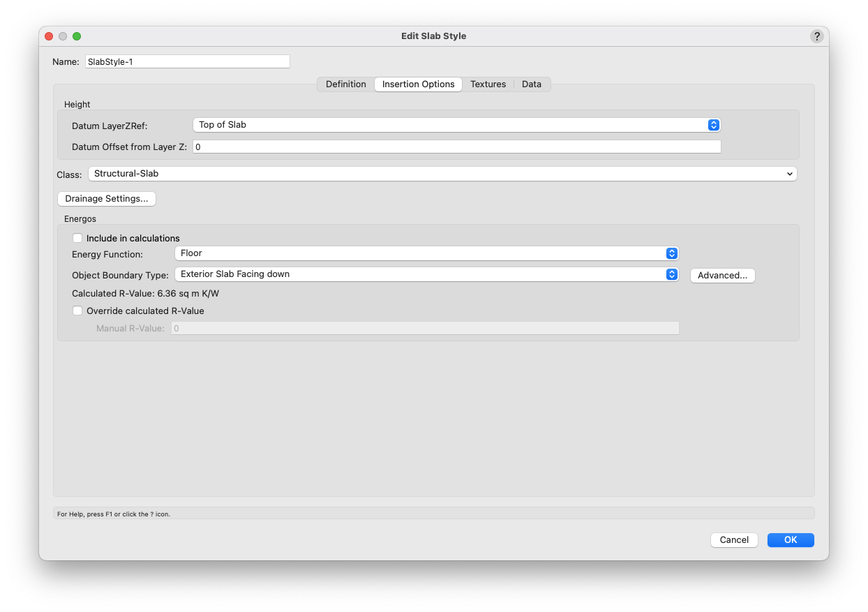Click the green zoom window button
This screenshot has width=868, height=612.
click(77, 36)
